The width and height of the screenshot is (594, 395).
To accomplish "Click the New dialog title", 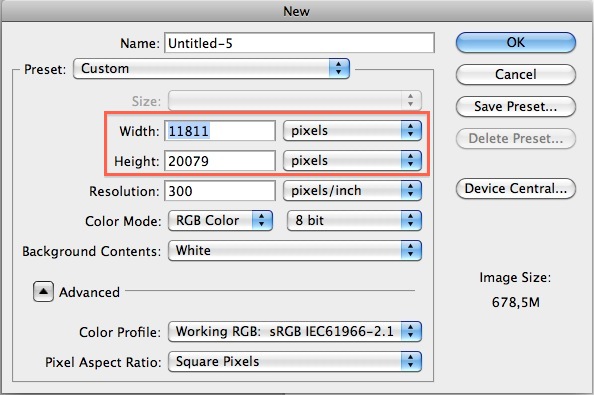I will pos(297,11).
